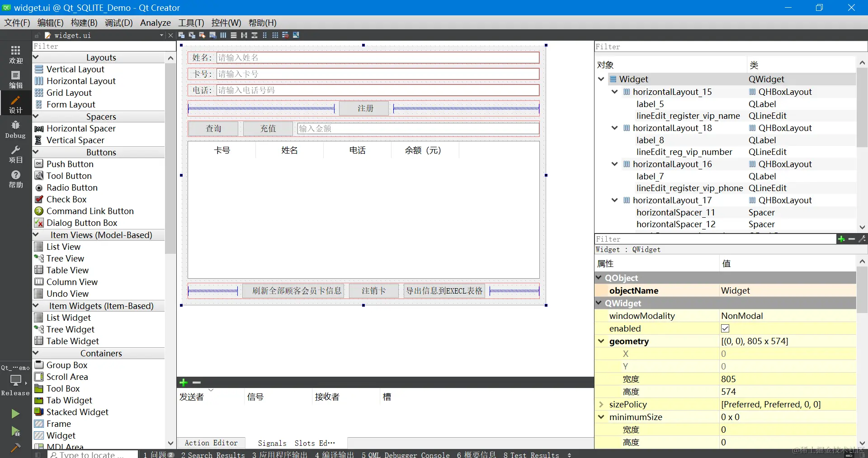This screenshot has height=458, width=868.
Task: Click the Edit Tab Order toolbar icon
Action: point(212,35)
